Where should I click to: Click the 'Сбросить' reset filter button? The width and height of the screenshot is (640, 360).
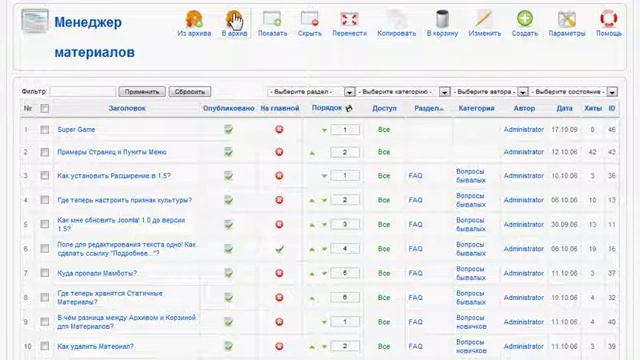click(190, 92)
